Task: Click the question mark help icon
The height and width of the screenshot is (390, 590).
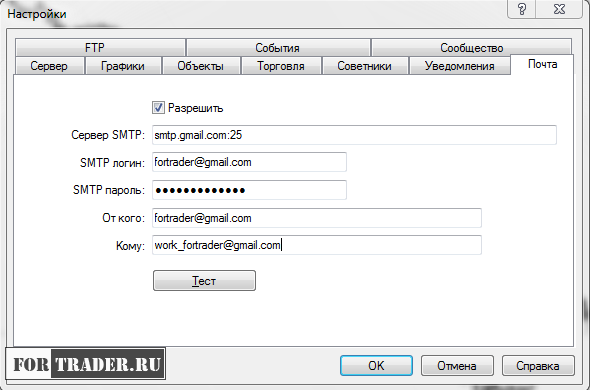Action: [522, 9]
